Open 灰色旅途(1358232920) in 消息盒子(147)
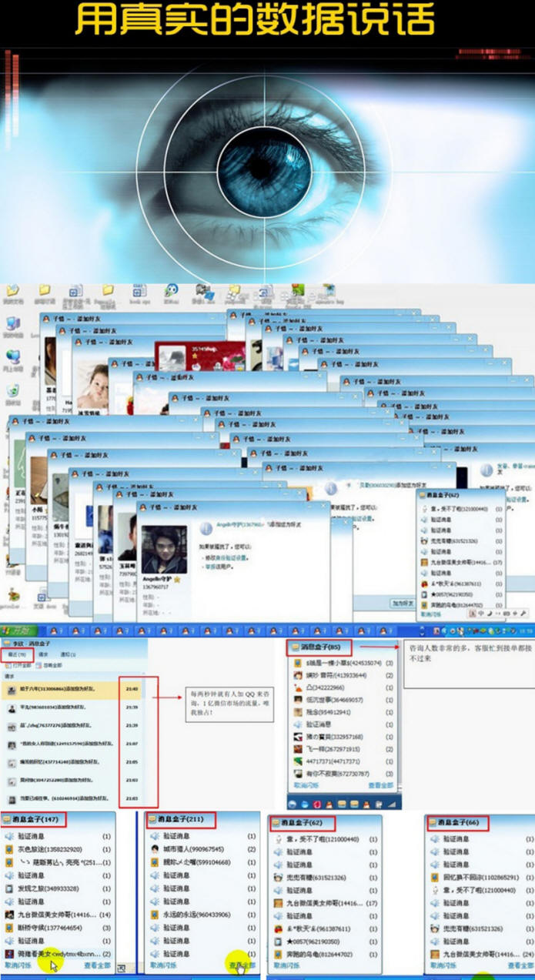Screen dimensions: 535x980 pyautogui.click(x=59, y=849)
